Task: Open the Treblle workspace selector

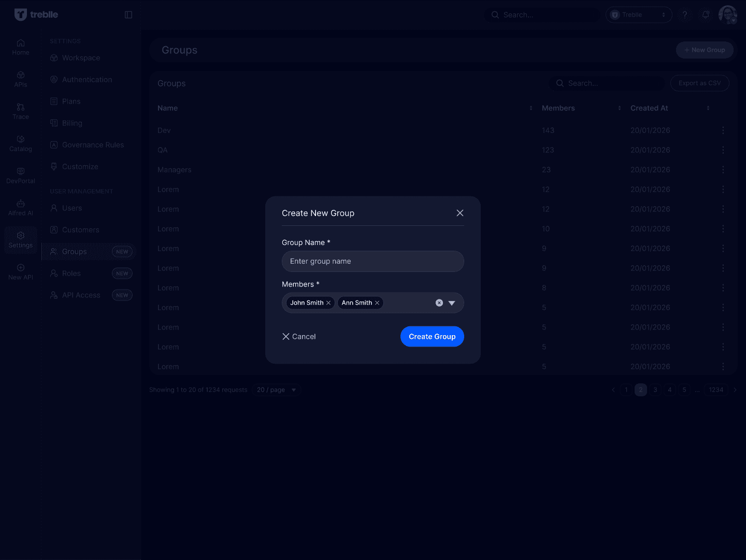Action: click(x=638, y=15)
